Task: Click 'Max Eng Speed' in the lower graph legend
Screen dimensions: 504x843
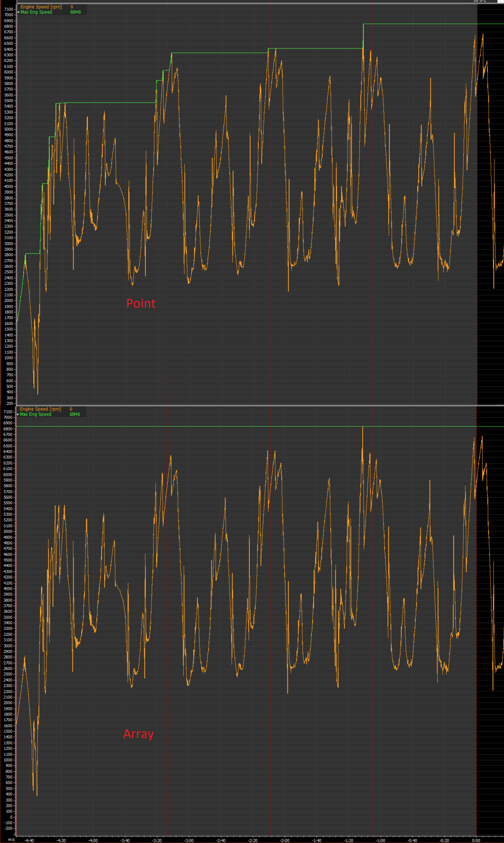Action: click(36, 414)
